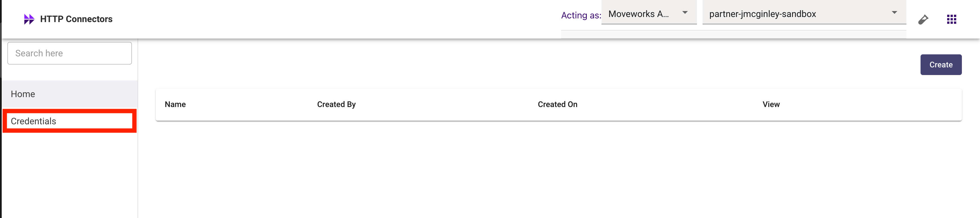Image resolution: width=980 pixels, height=218 pixels.
Task: Focus the Search here field
Action: click(x=70, y=53)
